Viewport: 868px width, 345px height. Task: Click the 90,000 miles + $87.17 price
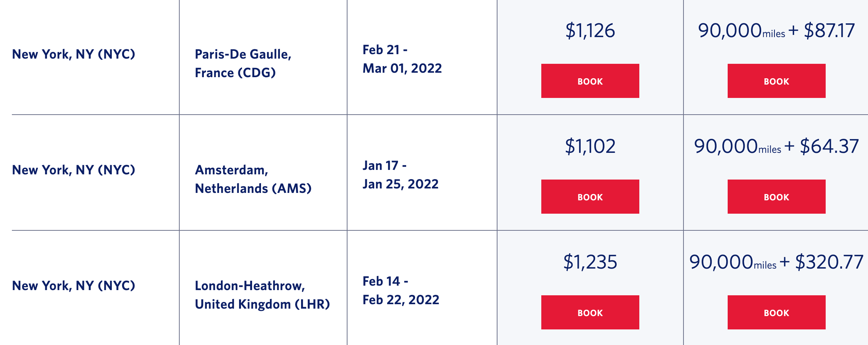click(776, 30)
